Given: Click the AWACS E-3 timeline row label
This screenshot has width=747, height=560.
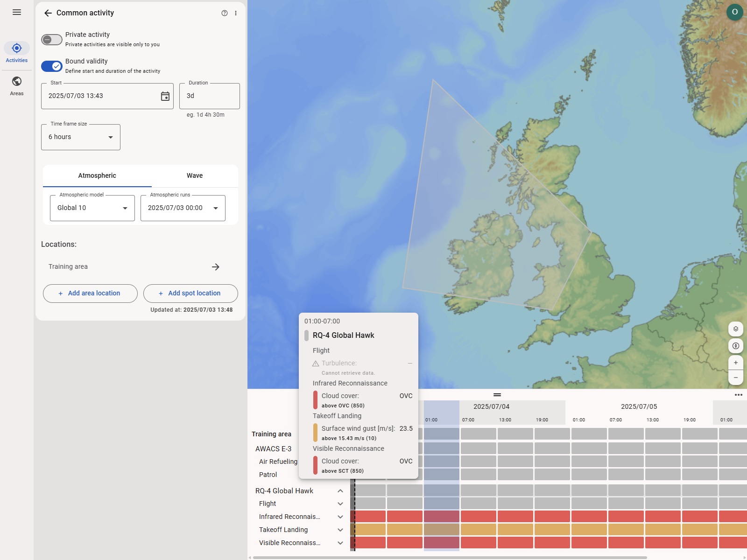Looking at the screenshot, I should pos(273,449).
